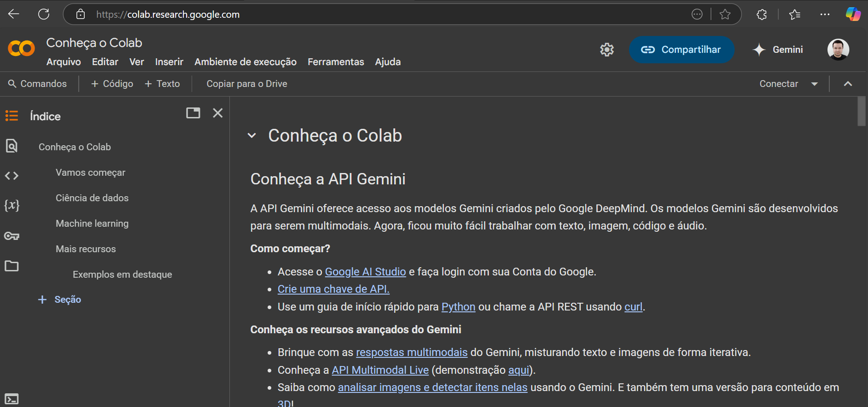868x407 pixels.
Task: Jump to Mais recursos section
Action: (86, 249)
